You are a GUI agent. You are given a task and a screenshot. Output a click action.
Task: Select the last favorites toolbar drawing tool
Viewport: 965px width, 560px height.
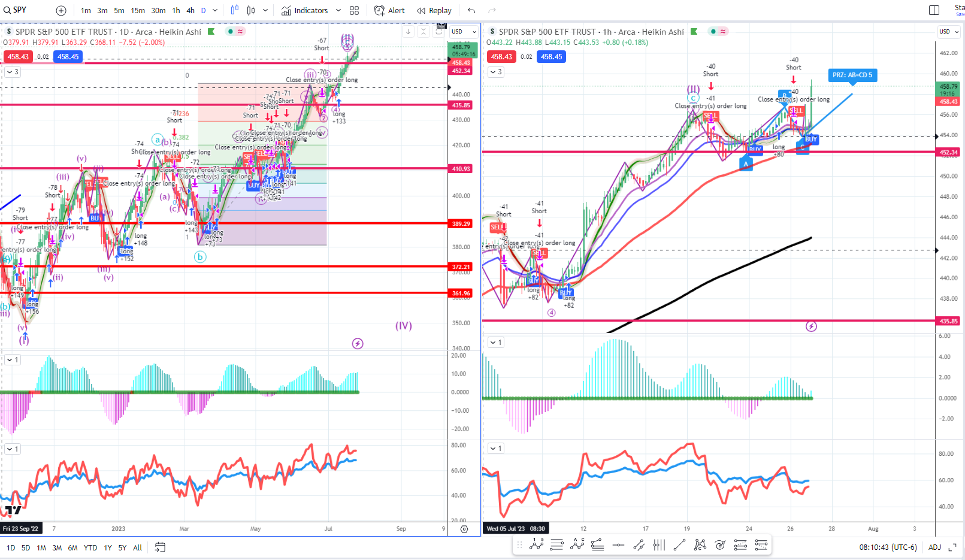[x=761, y=544]
